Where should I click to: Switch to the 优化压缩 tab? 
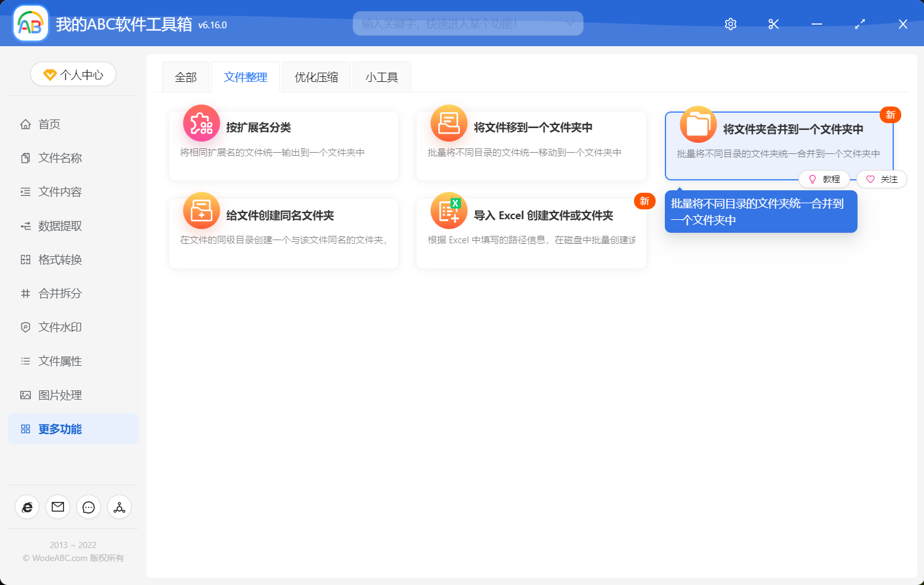click(316, 76)
